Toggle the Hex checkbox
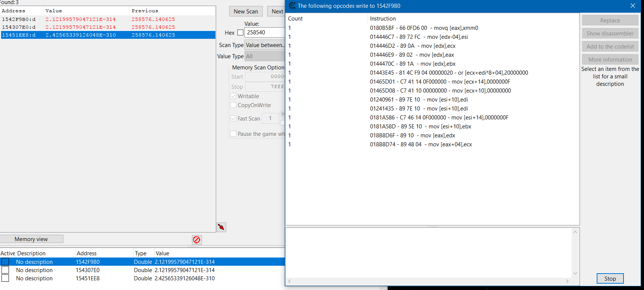The height and width of the screenshot is (290, 644). 240,32
